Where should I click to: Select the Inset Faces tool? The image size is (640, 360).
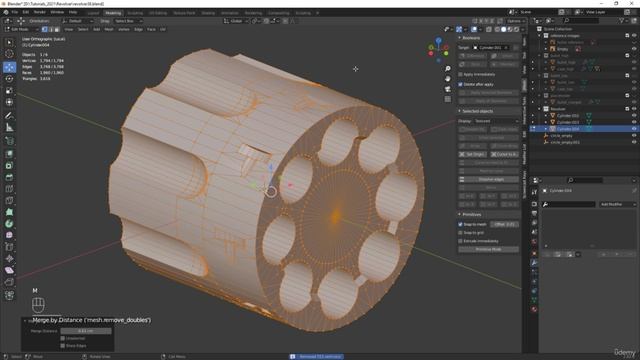click(9, 166)
